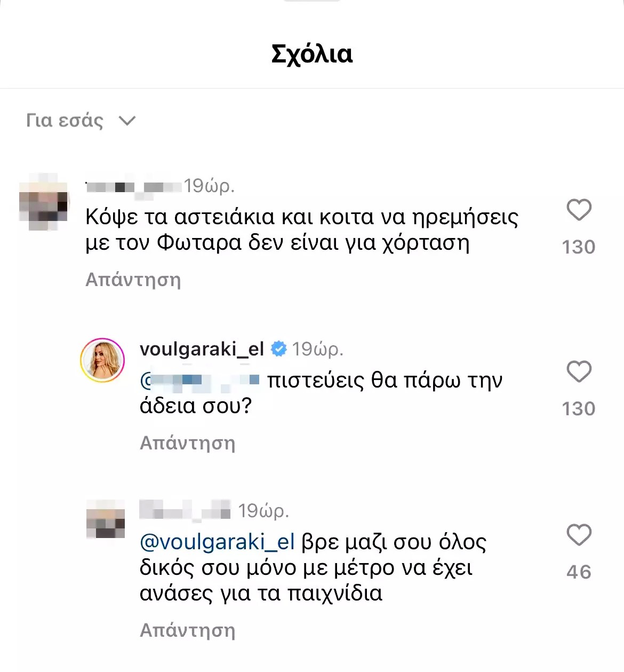Click the blurred mention in voulgaraki_el's reply
This screenshot has width=624, height=672.
pos(200,381)
